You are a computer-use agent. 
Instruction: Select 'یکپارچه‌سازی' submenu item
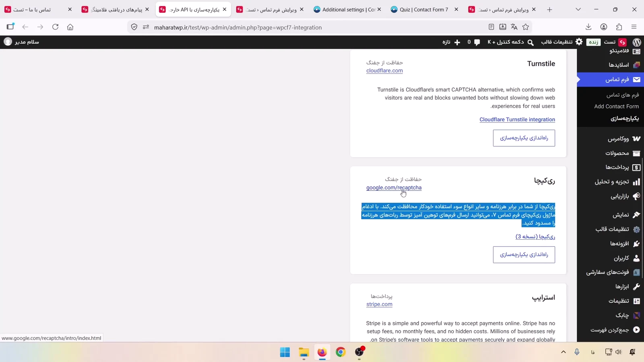(625, 118)
